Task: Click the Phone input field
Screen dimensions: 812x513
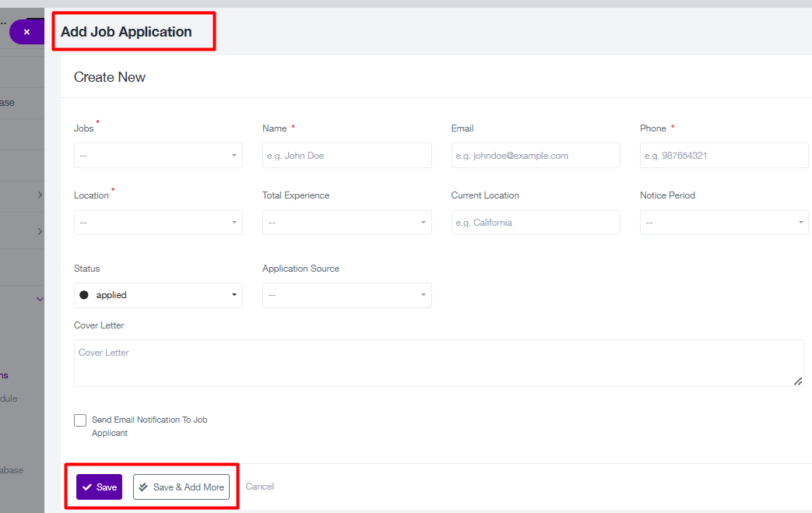Action: [724, 155]
